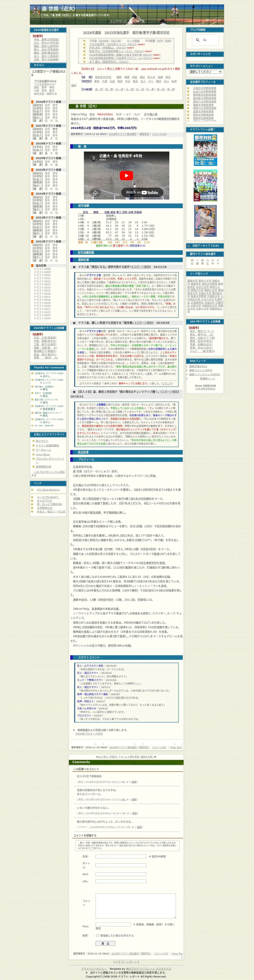
Task: Open the 関西学生 category link near top
Action: [144, 134]
